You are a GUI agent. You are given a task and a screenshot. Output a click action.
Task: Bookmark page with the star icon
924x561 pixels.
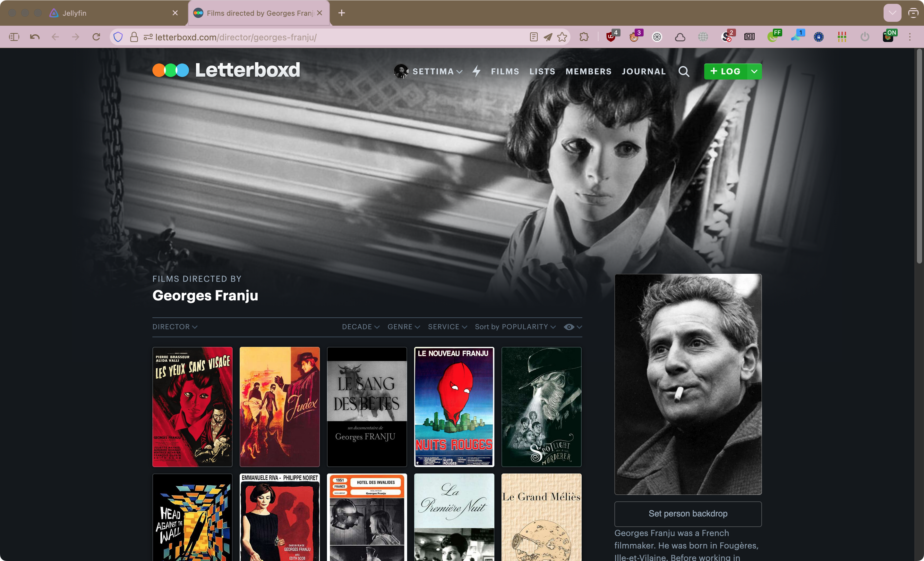tap(562, 37)
